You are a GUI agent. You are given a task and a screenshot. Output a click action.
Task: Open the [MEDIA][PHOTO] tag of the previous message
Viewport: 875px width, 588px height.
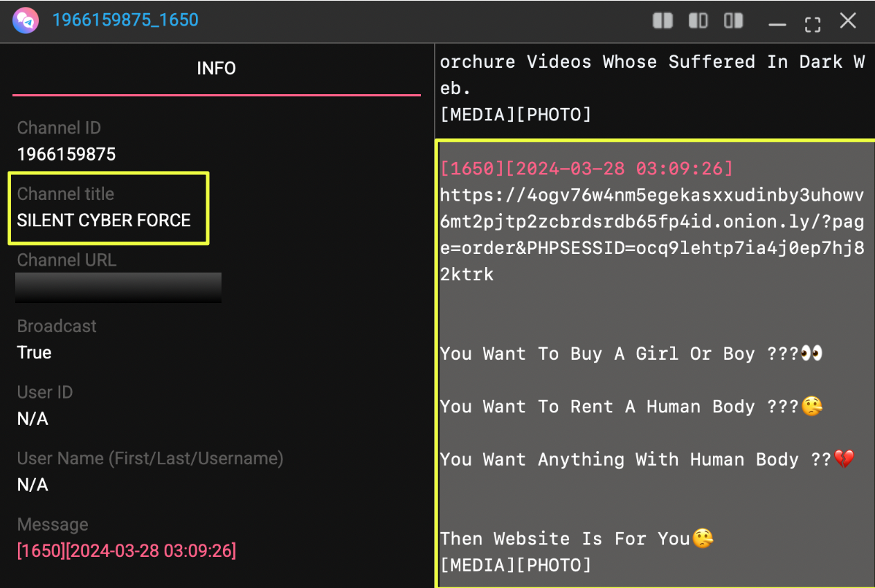click(x=516, y=114)
